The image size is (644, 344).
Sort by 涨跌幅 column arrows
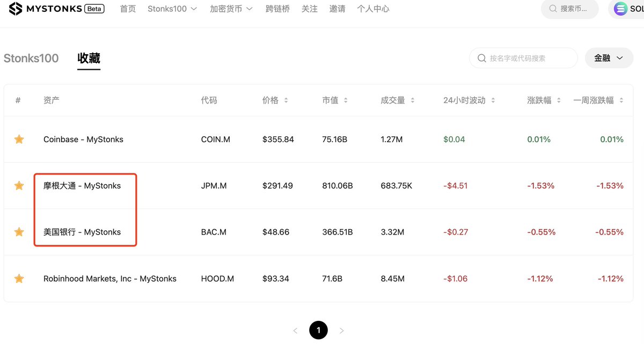coord(559,100)
